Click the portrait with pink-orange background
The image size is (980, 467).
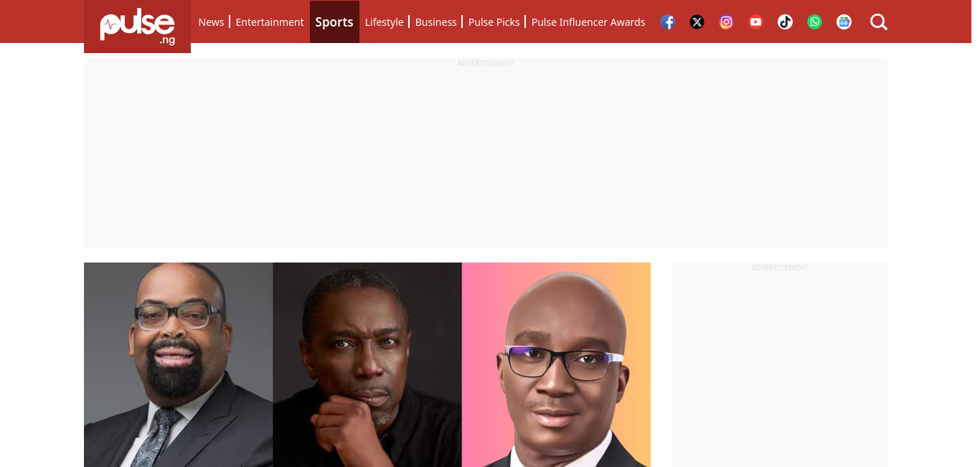556,364
